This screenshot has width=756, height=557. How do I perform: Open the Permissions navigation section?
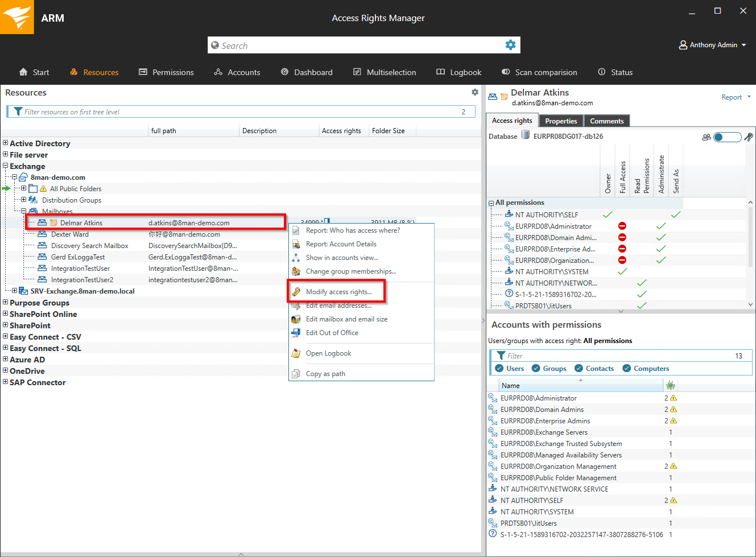[x=166, y=72]
